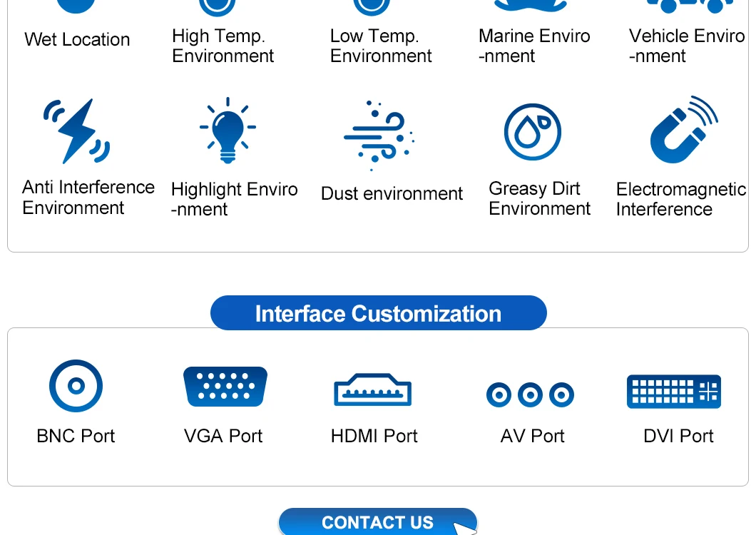756x535 pixels.
Task: Select the AV Port triple-jack icon
Action: [530, 394]
